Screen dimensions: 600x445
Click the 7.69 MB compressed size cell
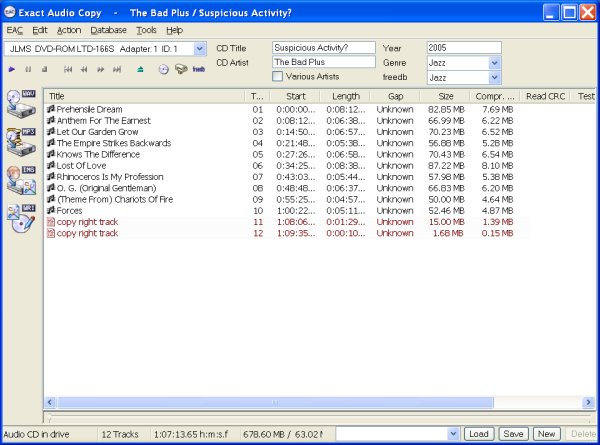(497, 109)
